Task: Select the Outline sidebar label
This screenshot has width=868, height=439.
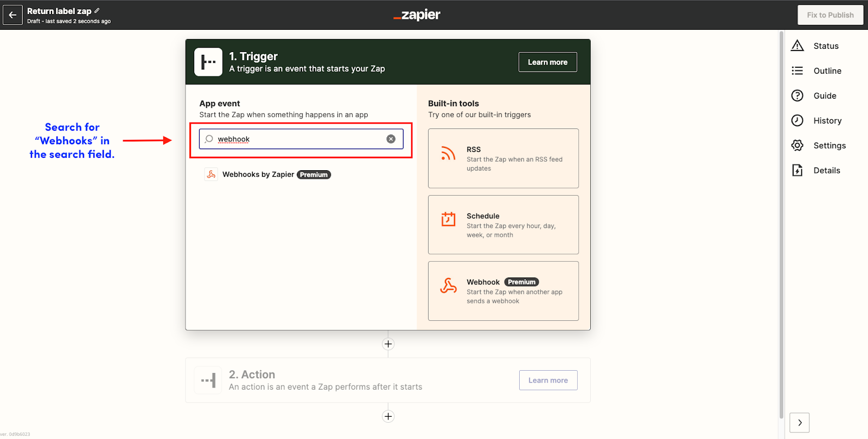Action: (827, 71)
